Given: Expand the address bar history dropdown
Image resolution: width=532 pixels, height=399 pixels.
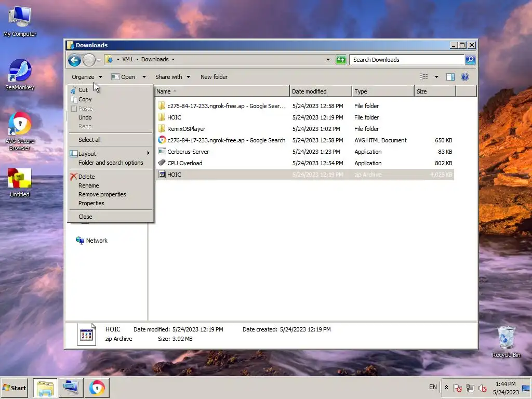Looking at the screenshot, I should coord(328,60).
